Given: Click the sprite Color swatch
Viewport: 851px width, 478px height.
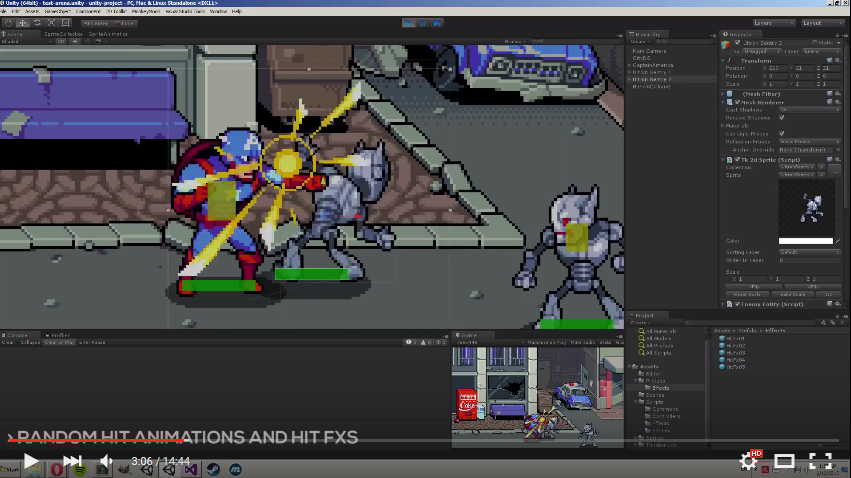Looking at the screenshot, I should coord(805,241).
